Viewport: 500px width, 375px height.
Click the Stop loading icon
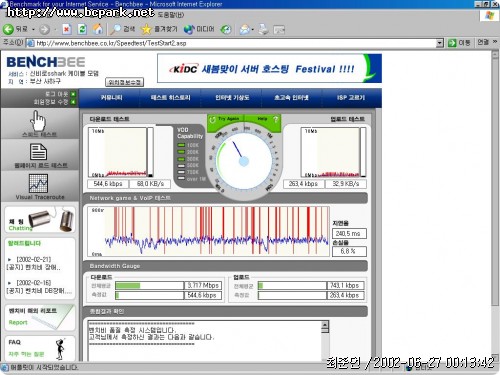pyautogui.click(x=67, y=29)
